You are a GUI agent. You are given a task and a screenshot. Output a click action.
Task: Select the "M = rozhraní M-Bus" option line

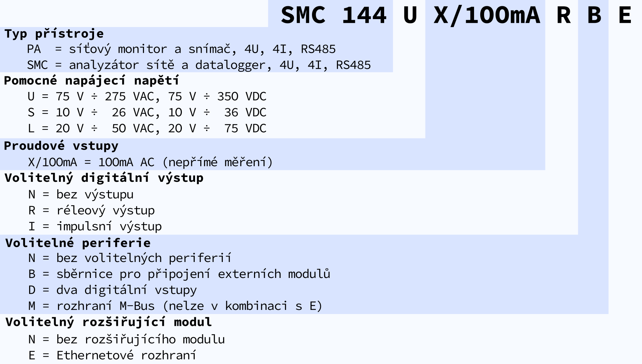point(175,306)
